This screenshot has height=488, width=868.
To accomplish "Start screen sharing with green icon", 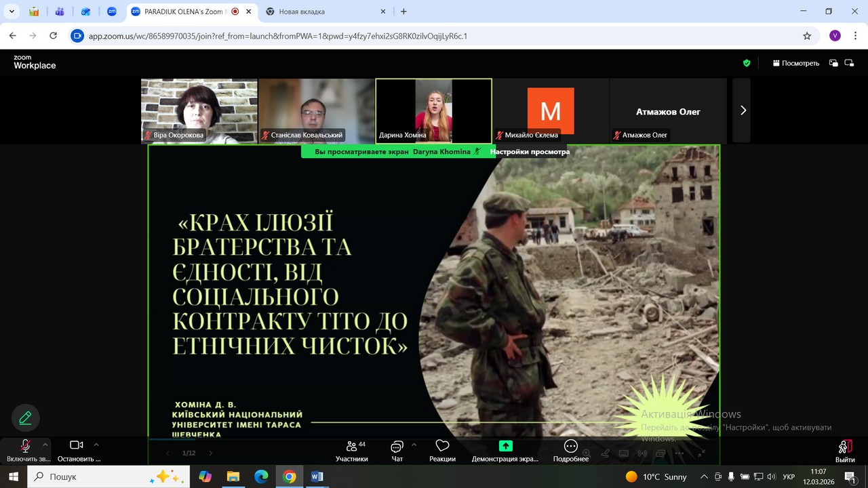I will pyautogui.click(x=505, y=446).
